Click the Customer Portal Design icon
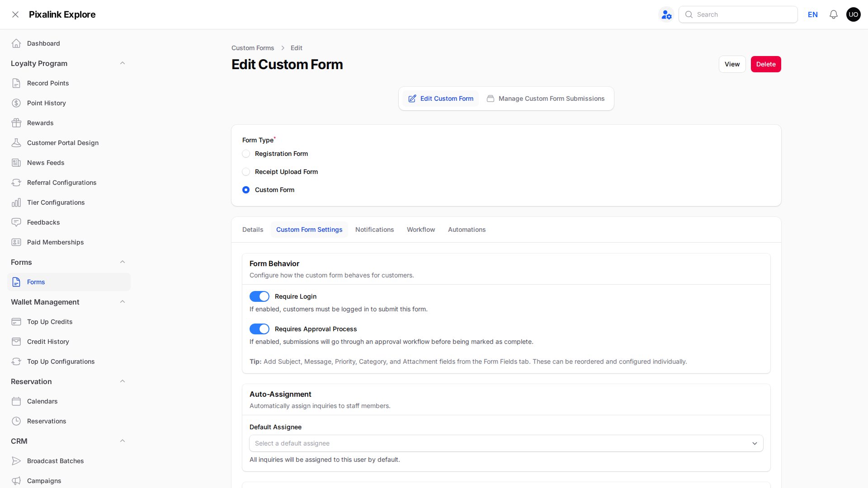868x488 pixels. (x=16, y=143)
